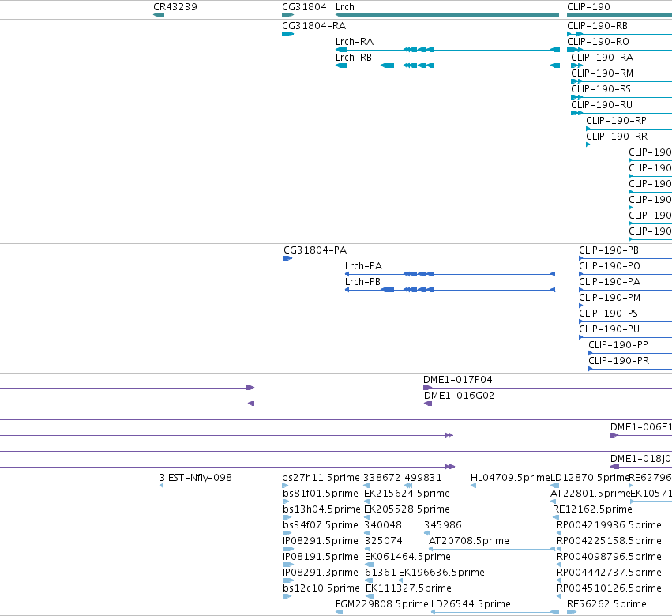Select the bs34f07.5prime EST label
Viewport: 672px width, 616px height.
[x=321, y=525]
